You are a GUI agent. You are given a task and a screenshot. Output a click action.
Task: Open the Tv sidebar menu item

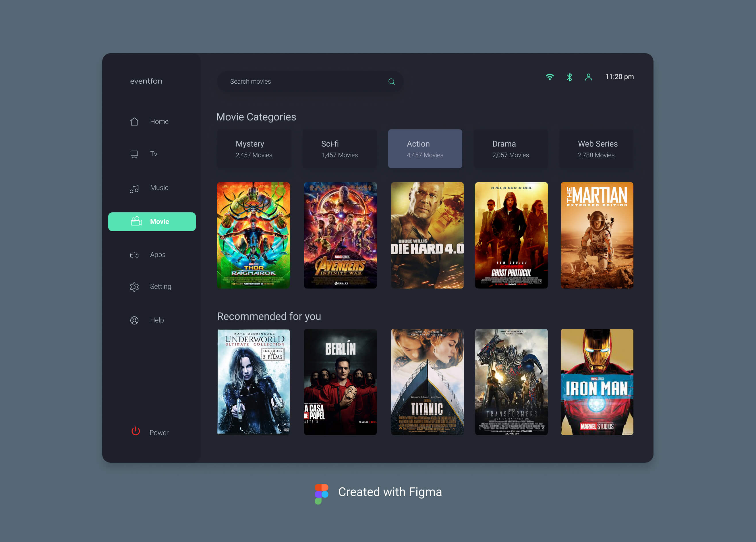[153, 154]
